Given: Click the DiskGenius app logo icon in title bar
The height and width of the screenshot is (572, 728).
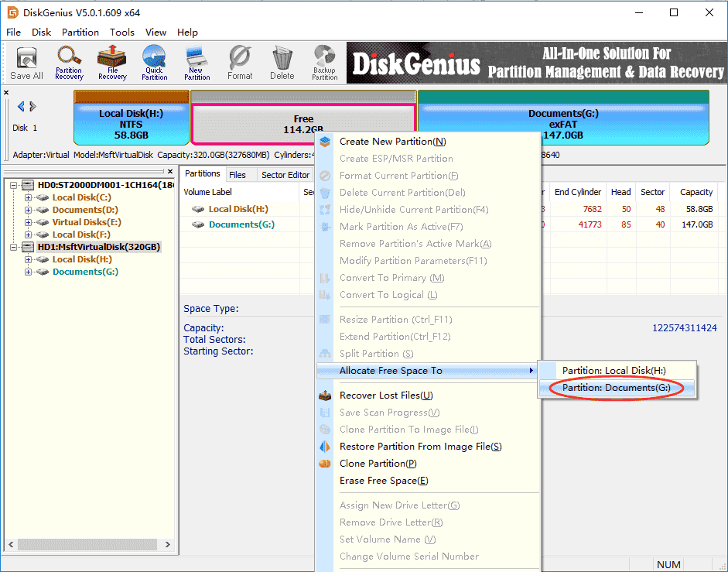Looking at the screenshot, I should 12,12.
